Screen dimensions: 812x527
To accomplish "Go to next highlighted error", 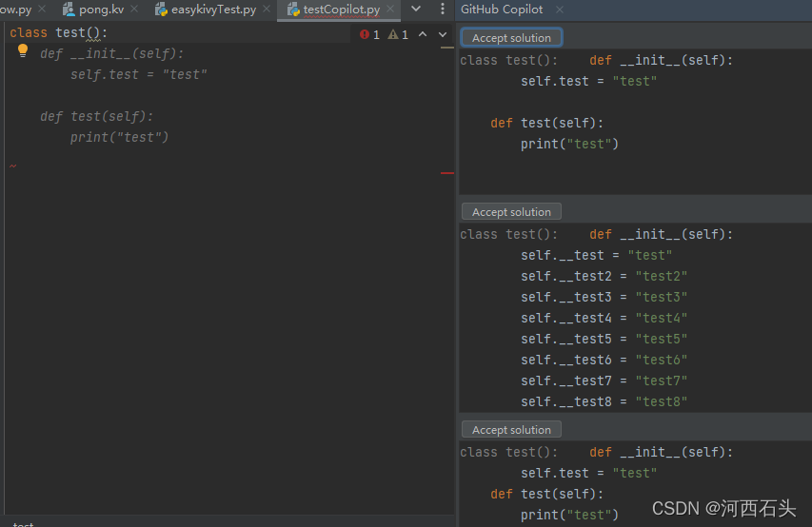I will click(443, 34).
